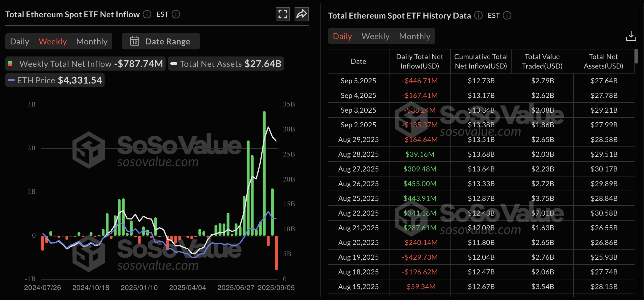Toggle Weekly Total Net Inflow legend series
Viewport: 644px width, 300px height.
pos(85,64)
